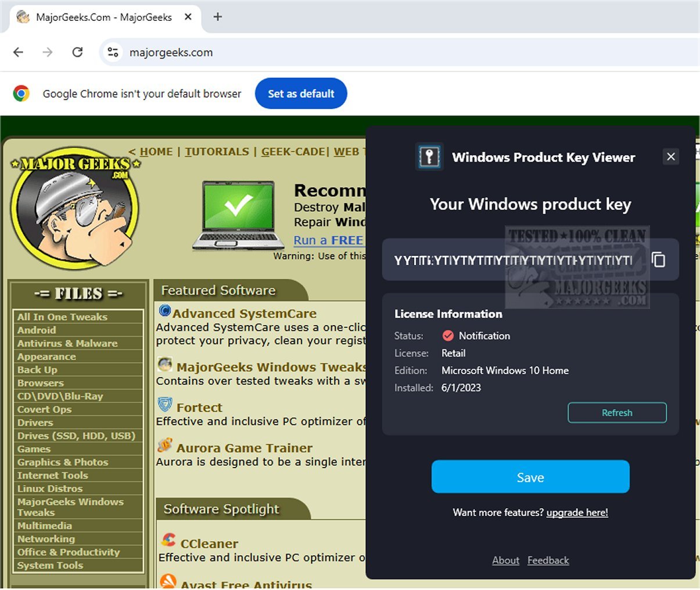Click the red Notification status icon

coord(448,336)
